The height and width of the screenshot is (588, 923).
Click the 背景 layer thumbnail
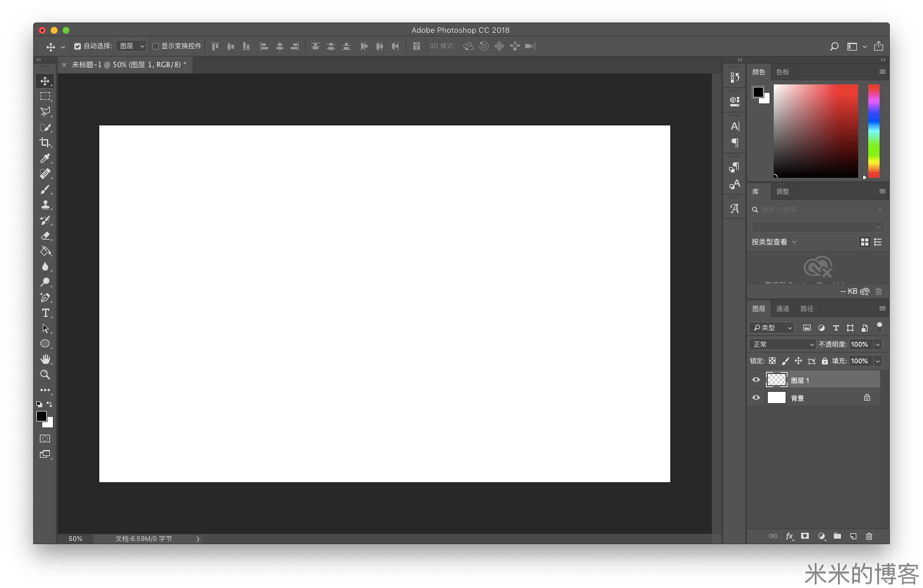[777, 398]
